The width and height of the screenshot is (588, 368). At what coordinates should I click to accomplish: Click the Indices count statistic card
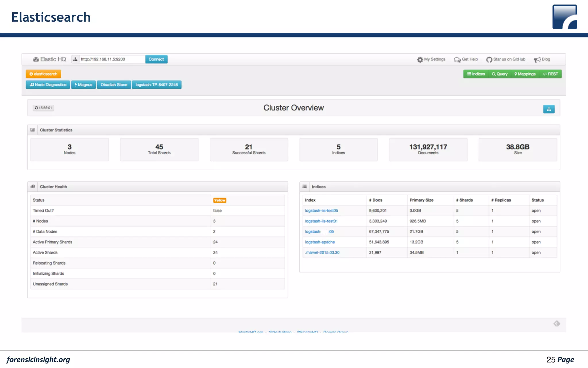point(339,149)
